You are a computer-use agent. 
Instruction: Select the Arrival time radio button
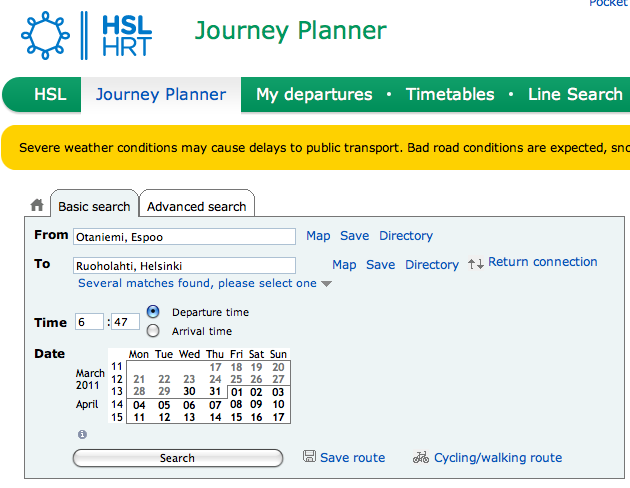point(153,331)
